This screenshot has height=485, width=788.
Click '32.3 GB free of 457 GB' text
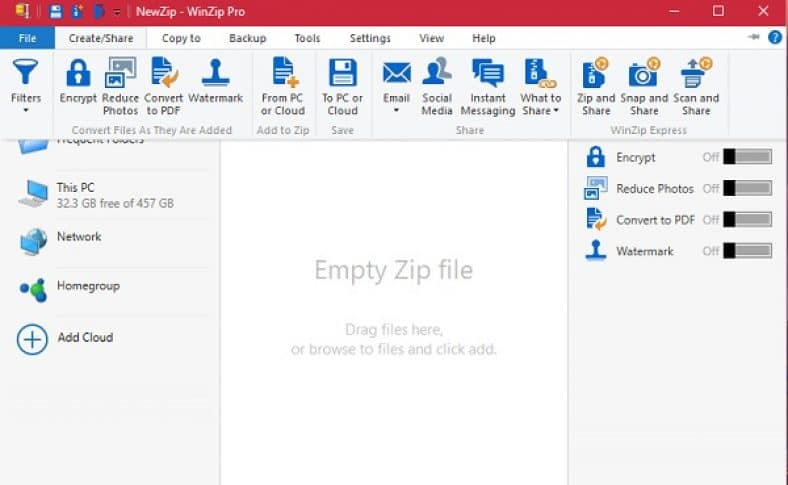coord(115,204)
